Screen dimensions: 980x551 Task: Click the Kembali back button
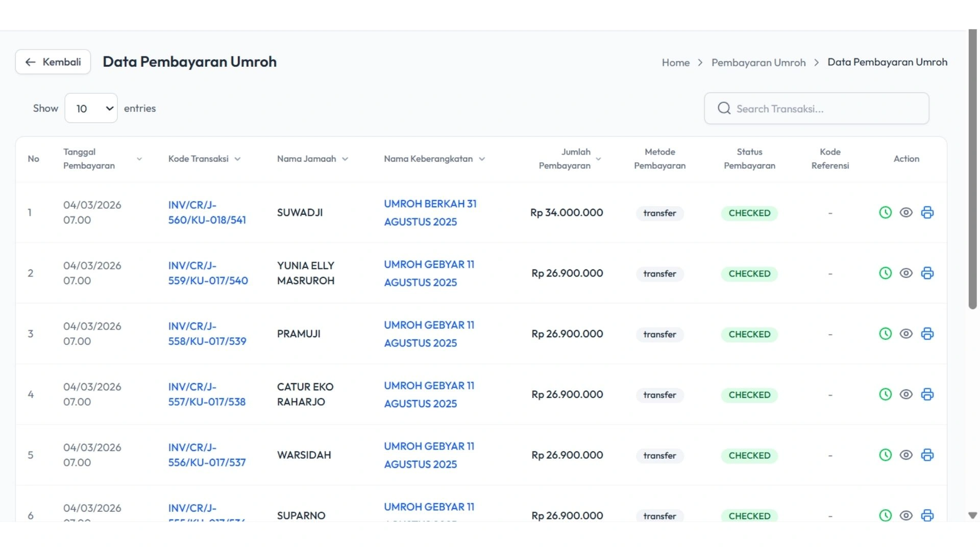(53, 62)
